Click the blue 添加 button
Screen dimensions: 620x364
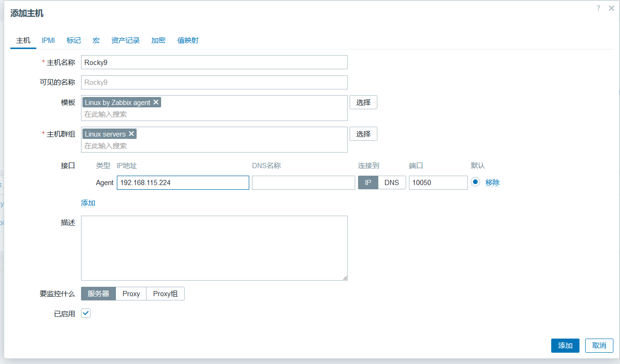click(565, 346)
